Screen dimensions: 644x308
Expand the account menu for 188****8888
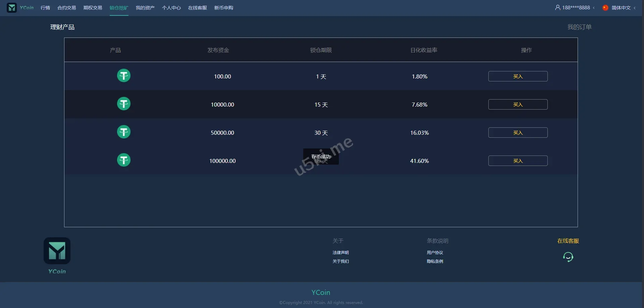[x=576, y=8]
